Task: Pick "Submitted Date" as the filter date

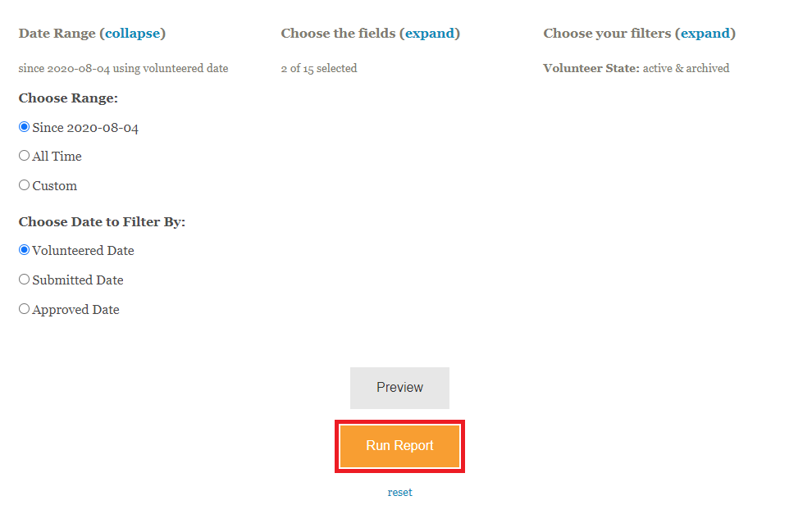Action: pos(25,280)
